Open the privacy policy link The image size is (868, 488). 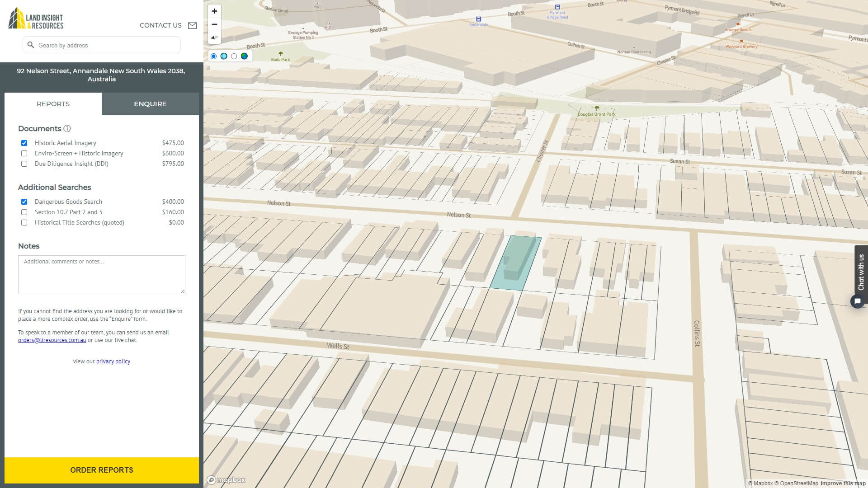113,361
